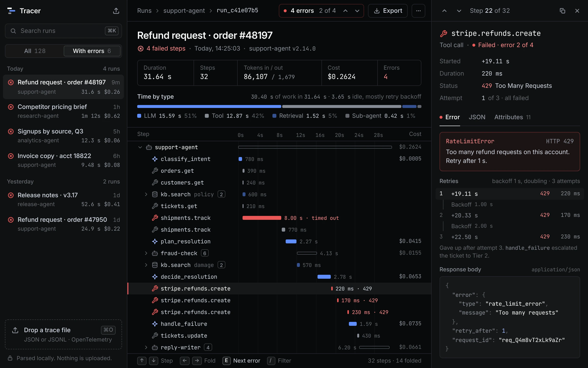Click the Drop a trace file zone
588x368 pixels.
(63, 334)
